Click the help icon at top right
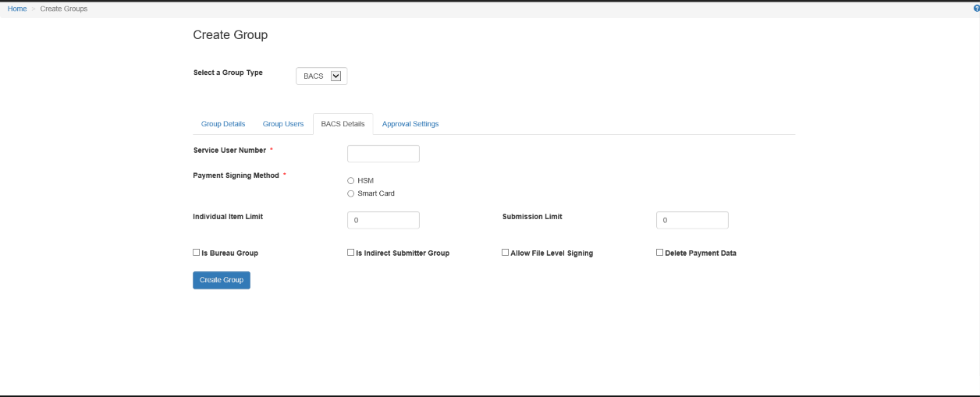Screen dimensions: 980x397 click(x=976, y=9)
